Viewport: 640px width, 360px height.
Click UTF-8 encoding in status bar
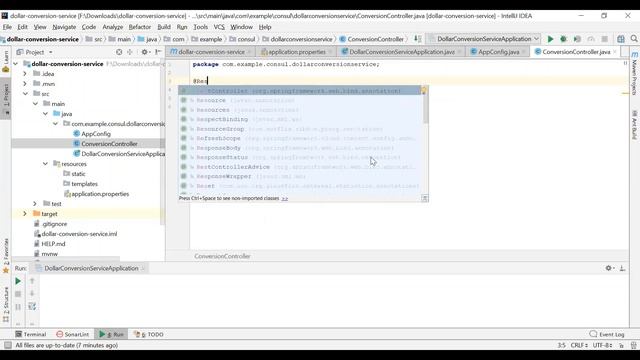[x=602, y=345]
